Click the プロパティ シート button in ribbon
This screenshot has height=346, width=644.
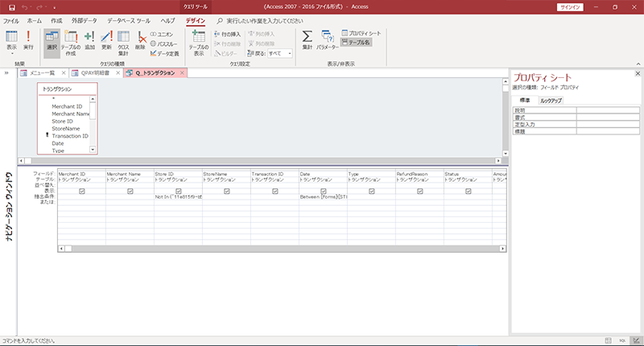coord(362,33)
